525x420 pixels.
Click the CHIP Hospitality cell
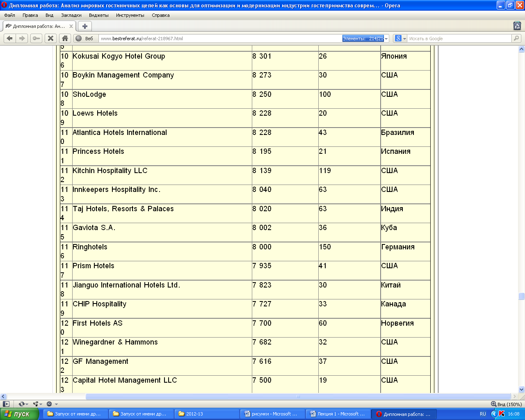162,308
